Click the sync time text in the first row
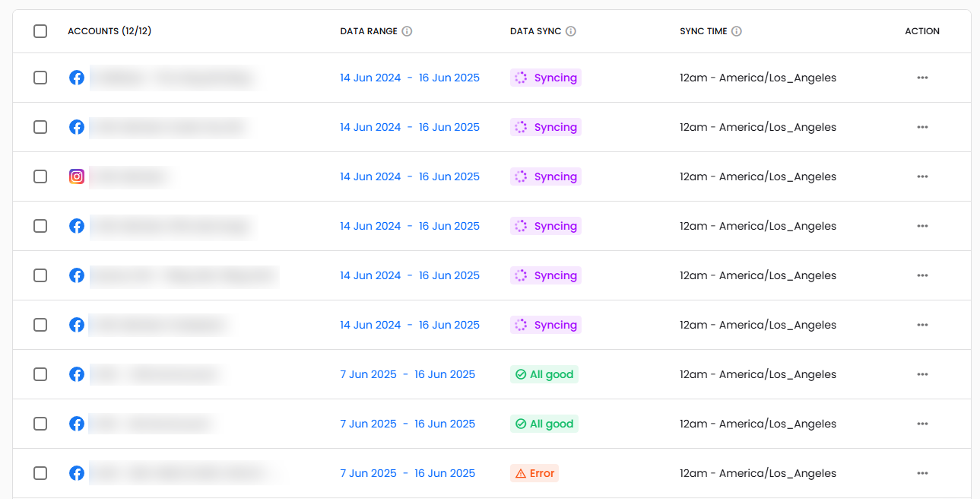 click(x=758, y=78)
